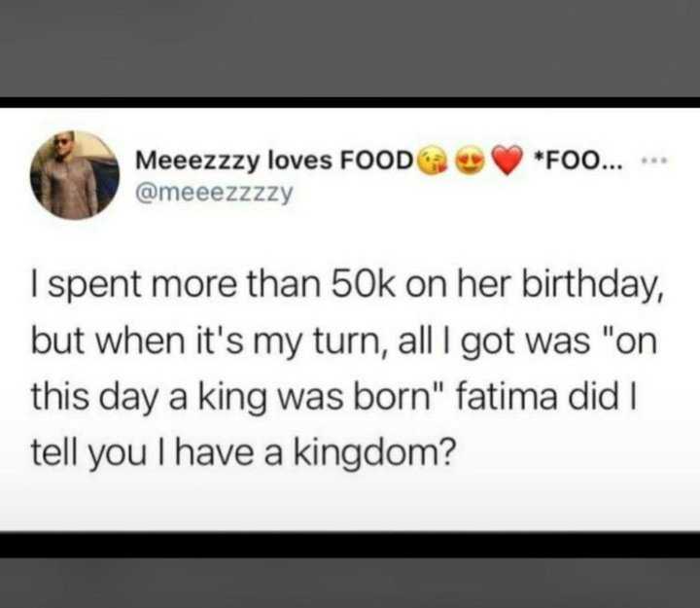The image size is (700, 608).
Task: Click the kissing face emoji in display name
Action: (430, 161)
